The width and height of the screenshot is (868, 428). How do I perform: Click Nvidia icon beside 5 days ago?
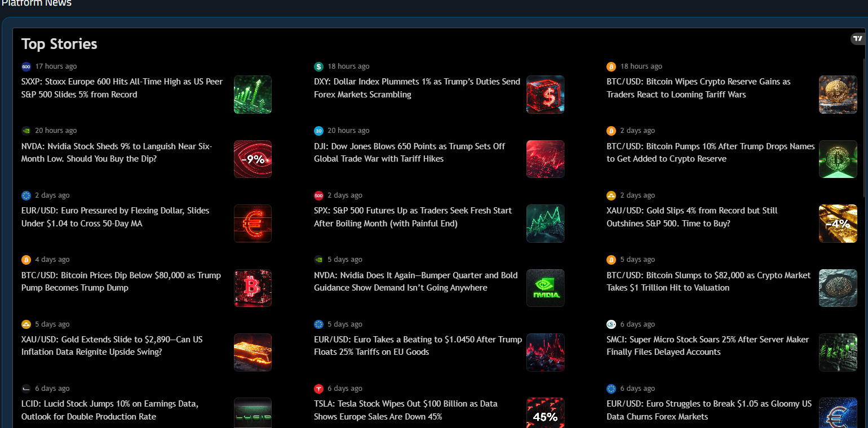pos(318,260)
